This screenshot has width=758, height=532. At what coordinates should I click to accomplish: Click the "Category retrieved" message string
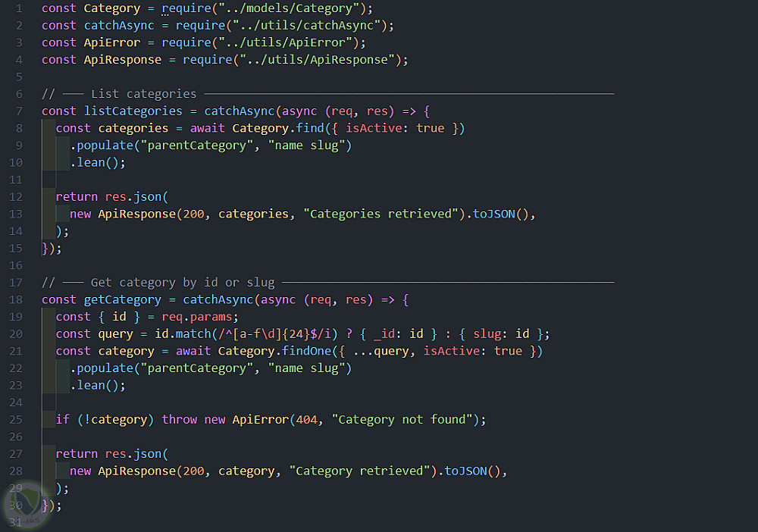point(363,471)
